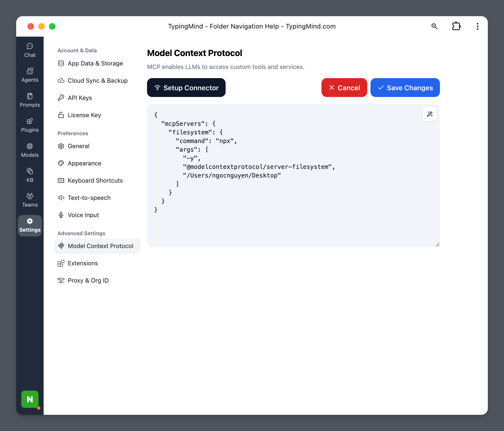This screenshot has height=431, width=504.
Task: Open Keyboard Shortcuts preferences
Action: [x=95, y=181]
